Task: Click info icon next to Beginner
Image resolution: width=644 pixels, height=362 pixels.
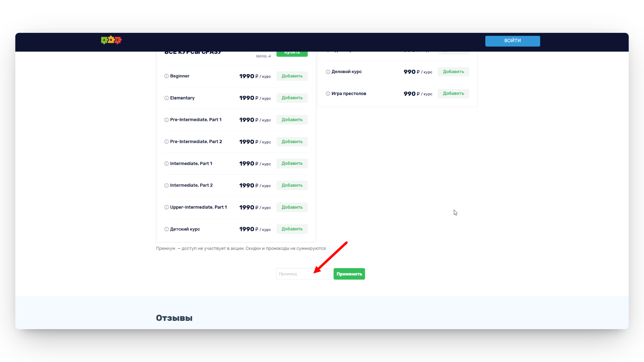Action: (166, 76)
